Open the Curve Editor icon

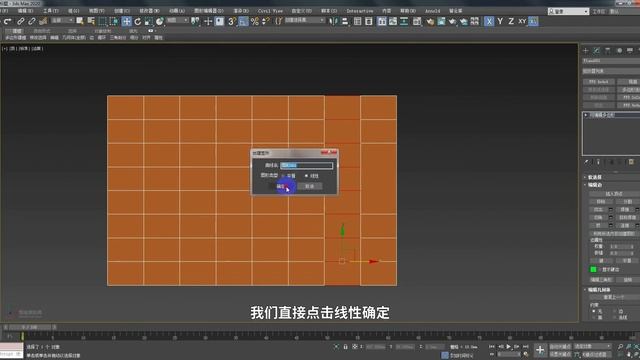[393, 21]
